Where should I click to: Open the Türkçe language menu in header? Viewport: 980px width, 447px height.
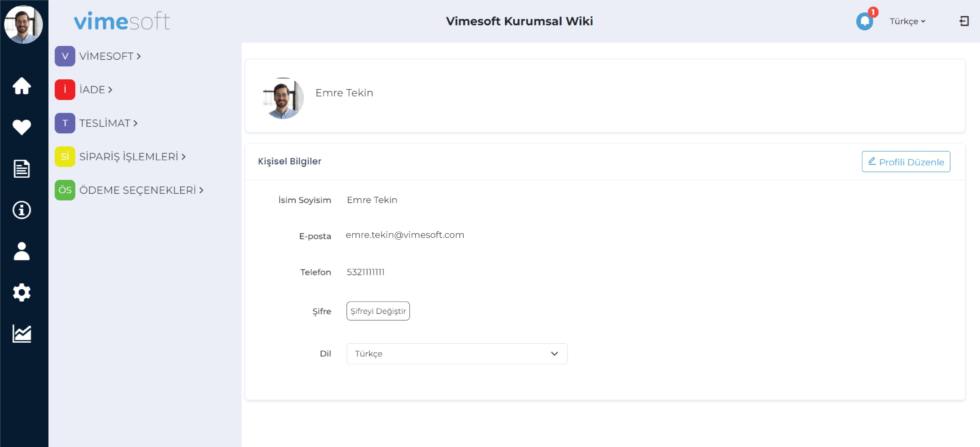[x=907, y=21]
